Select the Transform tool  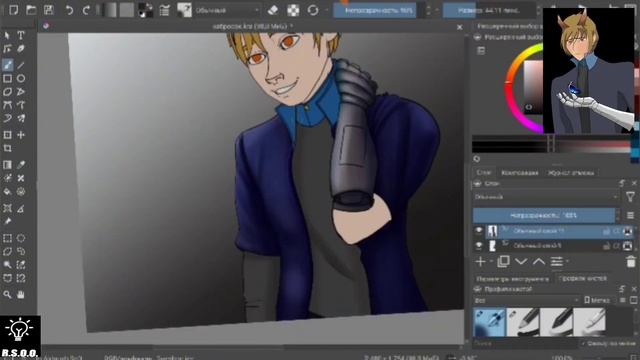pyautogui.click(x=7, y=135)
